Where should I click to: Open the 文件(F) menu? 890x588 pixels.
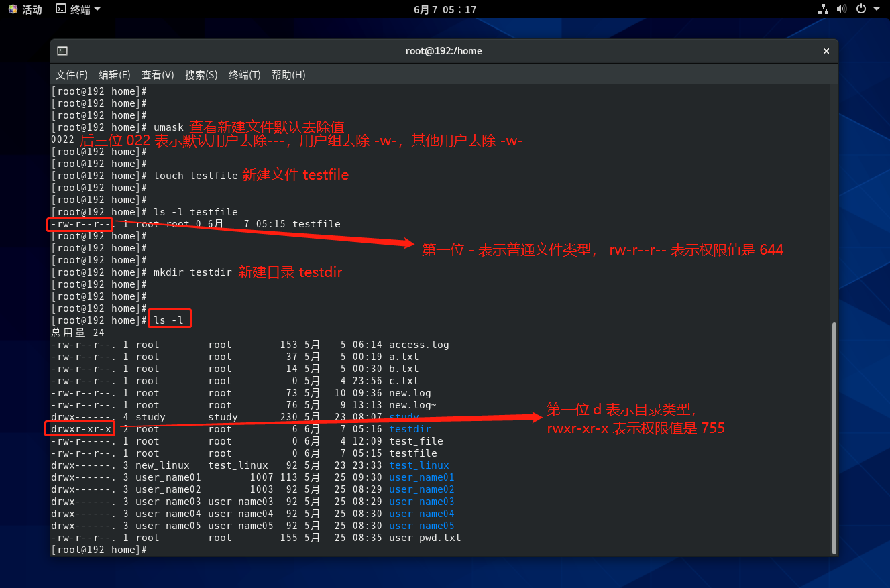pyautogui.click(x=72, y=75)
